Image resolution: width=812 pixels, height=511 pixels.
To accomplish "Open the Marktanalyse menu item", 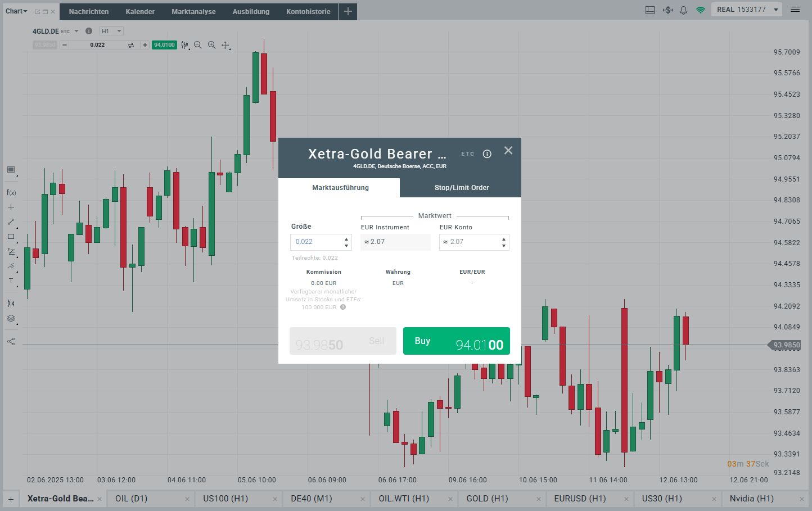I will pyautogui.click(x=193, y=11).
